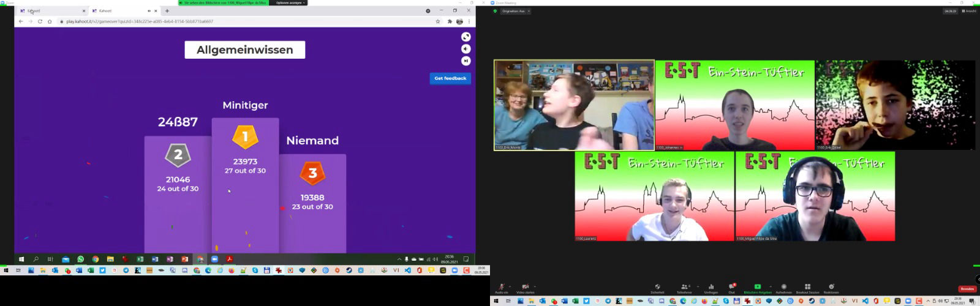
Task: Switch to the first Kahoot! browser tab
Action: 49,11
